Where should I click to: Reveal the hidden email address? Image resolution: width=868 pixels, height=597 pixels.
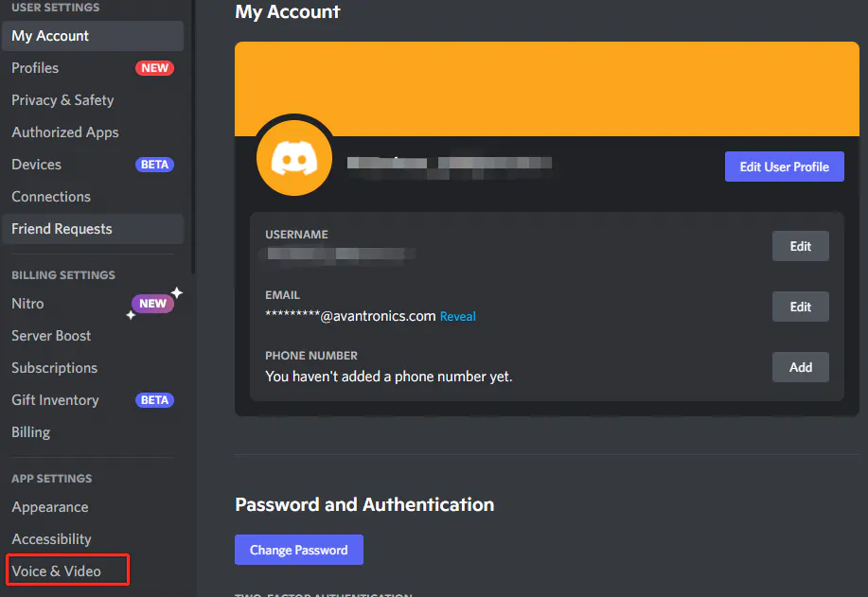click(x=457, y=316)
